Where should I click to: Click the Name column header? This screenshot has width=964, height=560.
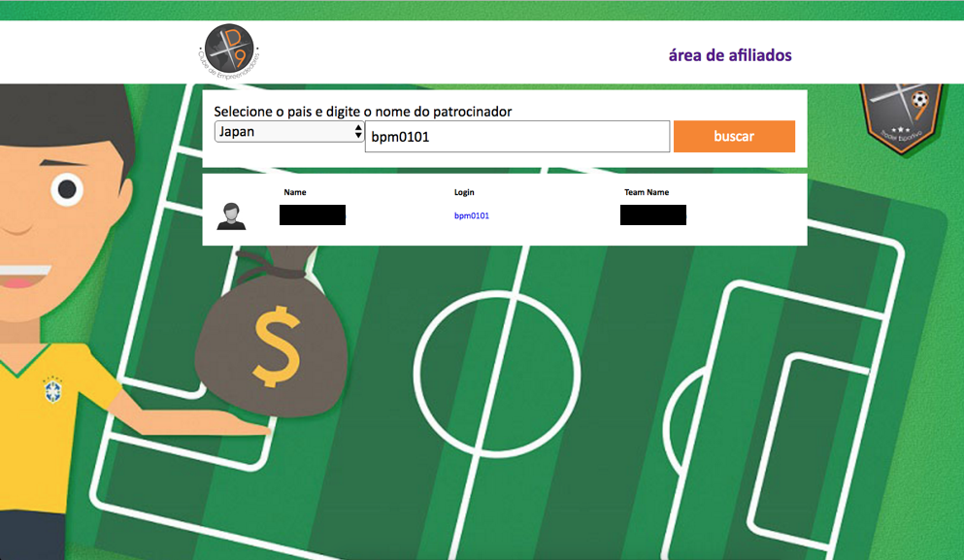pyautogui.click(x=295, y=192)
